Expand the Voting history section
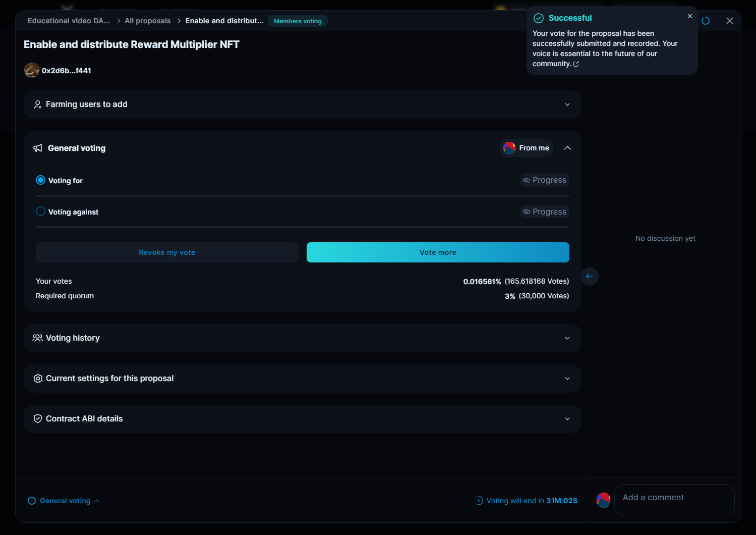Image resolution: width=756 pixels, height=535 pixels. (x=567, y=338)
